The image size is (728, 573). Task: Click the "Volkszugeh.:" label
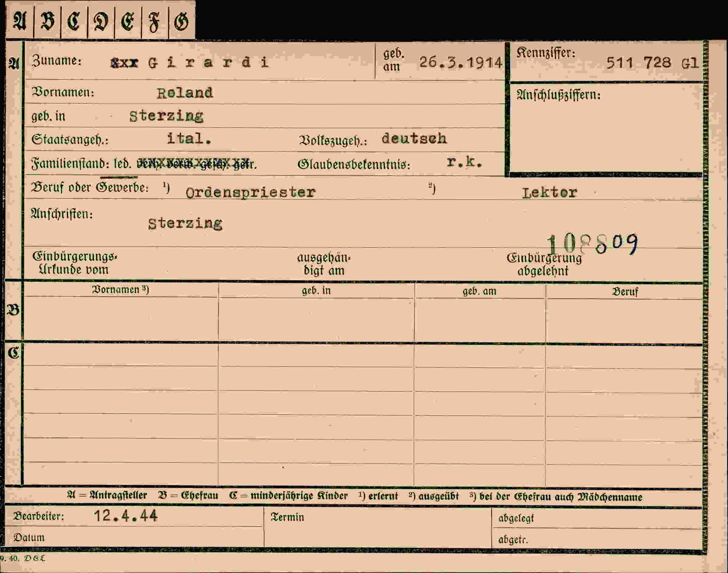point(333,141)
